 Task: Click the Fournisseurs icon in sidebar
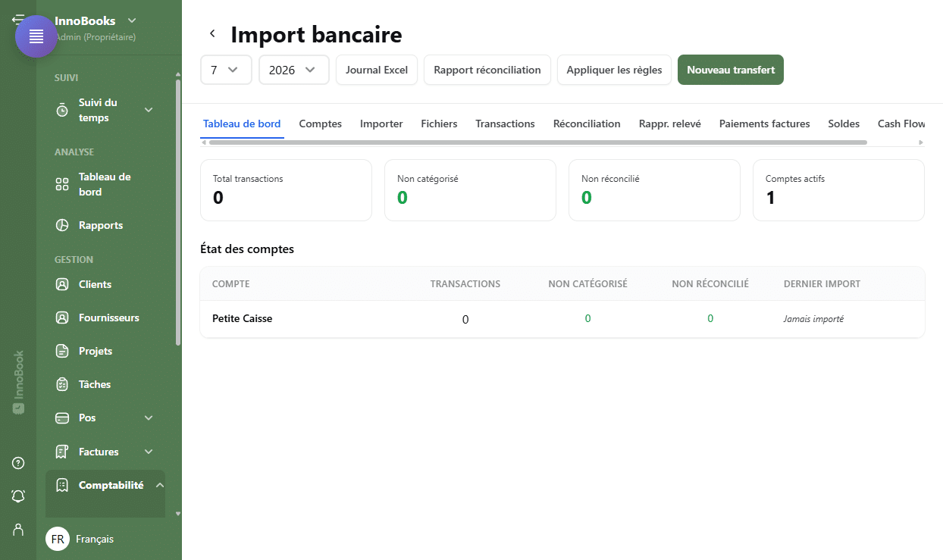(x=62, y=318)
